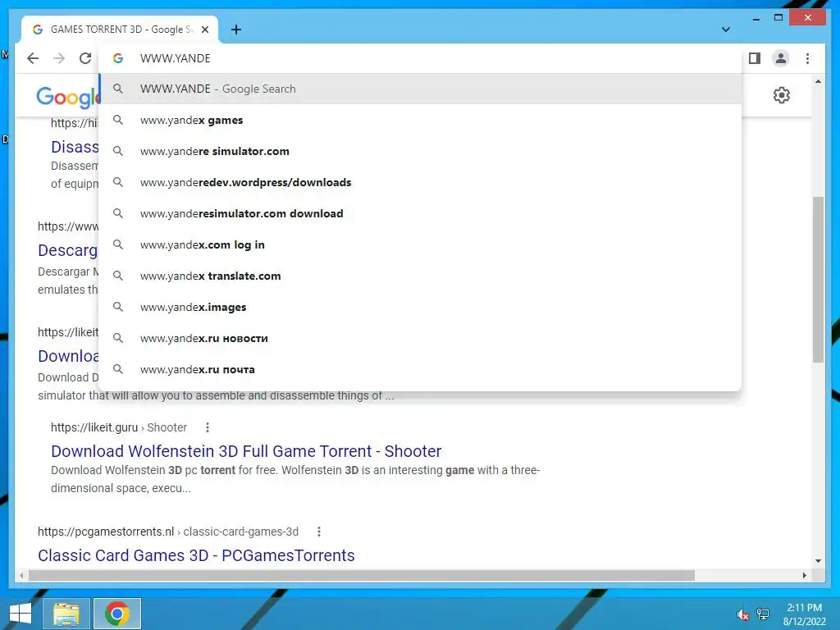Viewport: 840px width, 630px height.
Task: Choose suggestion www.yandex.images
Action: point(421,307)
